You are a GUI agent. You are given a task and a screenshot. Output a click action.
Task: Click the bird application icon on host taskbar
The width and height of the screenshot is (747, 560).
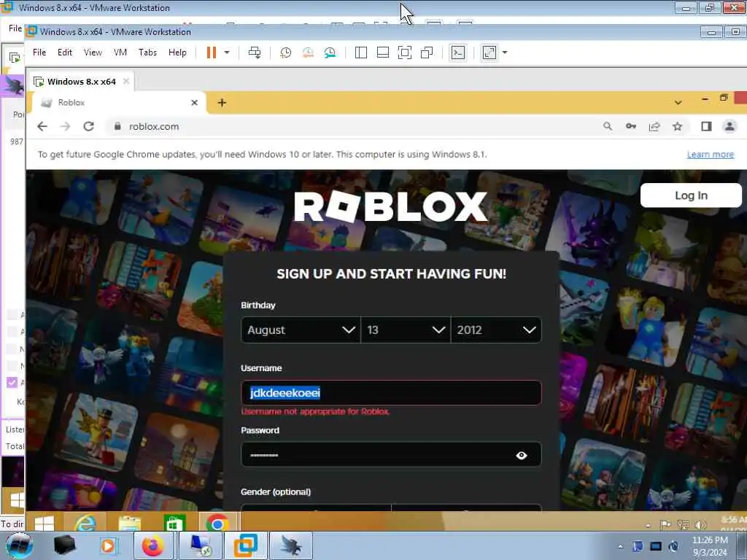click(x=291, y=545)
